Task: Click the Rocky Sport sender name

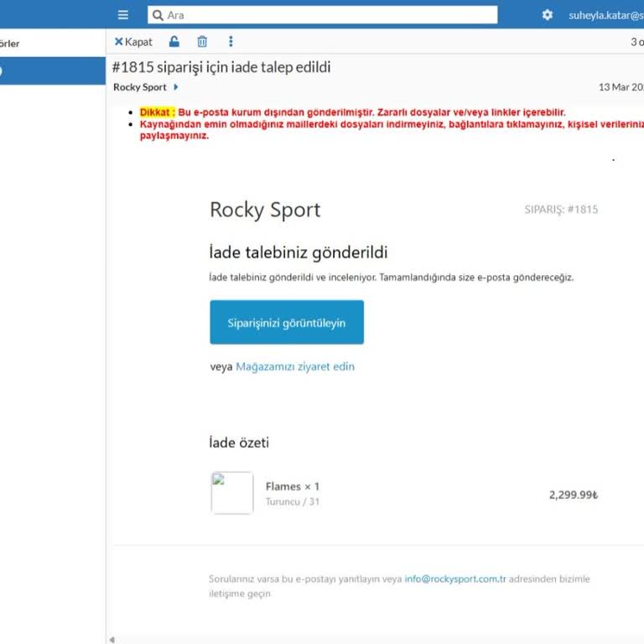Action: tap(140, 87)
